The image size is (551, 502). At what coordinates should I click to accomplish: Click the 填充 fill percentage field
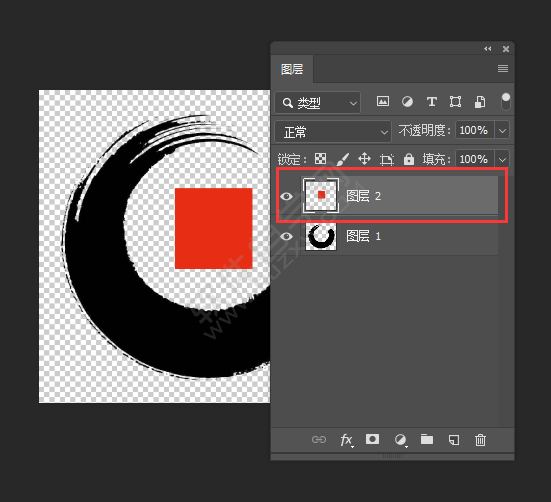[x=475, y=159]
